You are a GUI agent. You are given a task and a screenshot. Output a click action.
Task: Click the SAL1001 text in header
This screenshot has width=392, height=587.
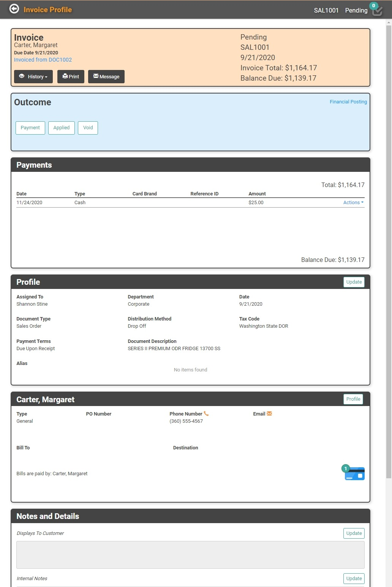[326, 10]
